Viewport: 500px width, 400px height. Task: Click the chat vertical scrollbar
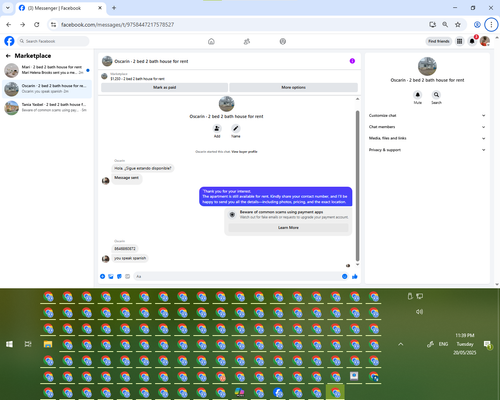pyautogui.click(x=357, y=186)
